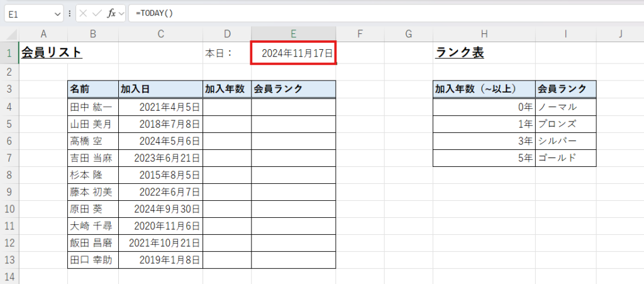The width and height of the screenshot is (644, 284).
Task: Click the three-dot resize handle beside Name Box
Action: (x=69, y=13)
